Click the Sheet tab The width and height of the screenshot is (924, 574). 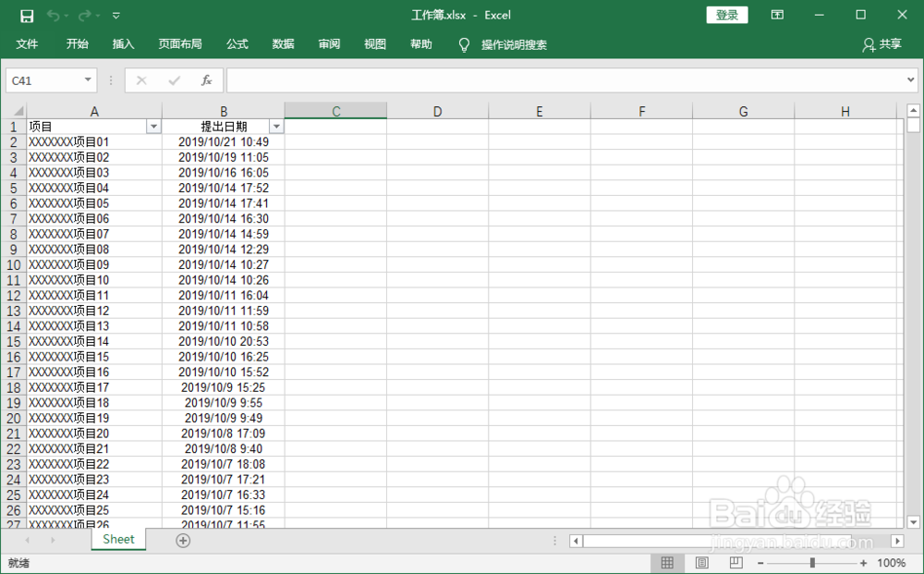click(x=118, y=539)
